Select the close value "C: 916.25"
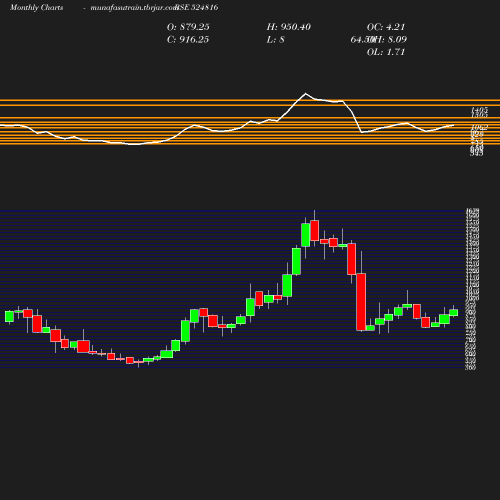The height and width of the screenshot is (500, 500). click(188, 40)
